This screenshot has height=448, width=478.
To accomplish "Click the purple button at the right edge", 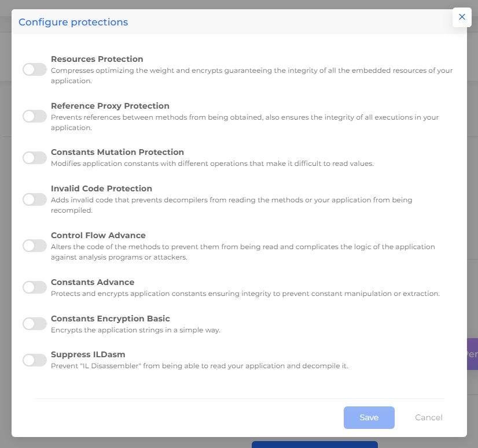I will [x=473, y=354].
